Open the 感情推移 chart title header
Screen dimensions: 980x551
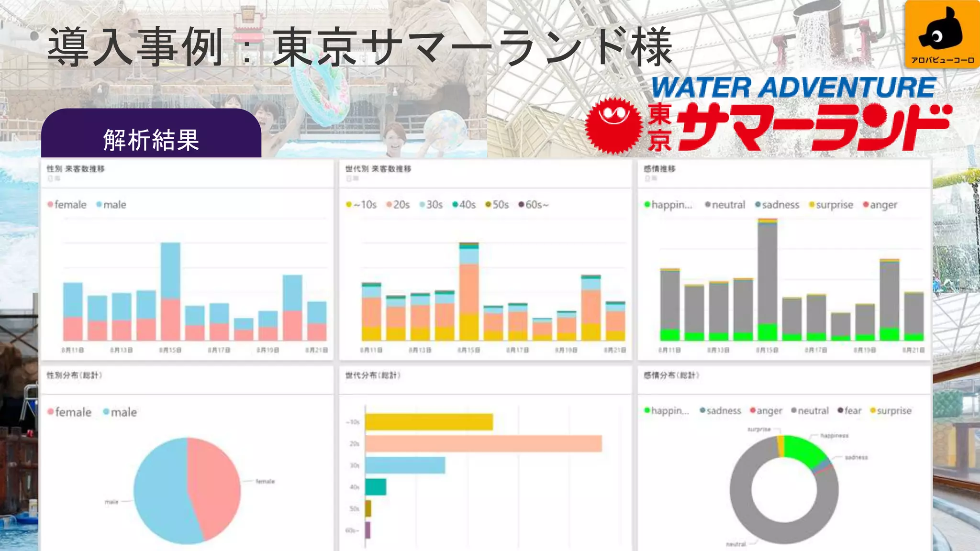659,169
